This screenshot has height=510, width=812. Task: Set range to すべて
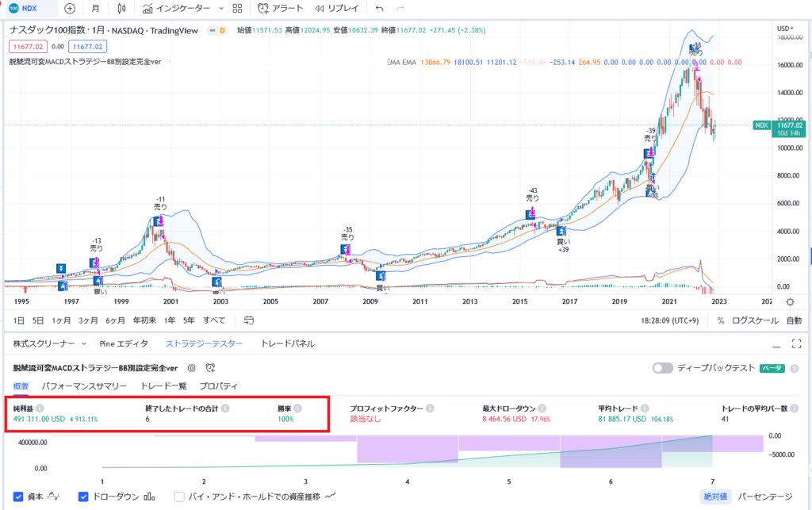coord(214,320)
